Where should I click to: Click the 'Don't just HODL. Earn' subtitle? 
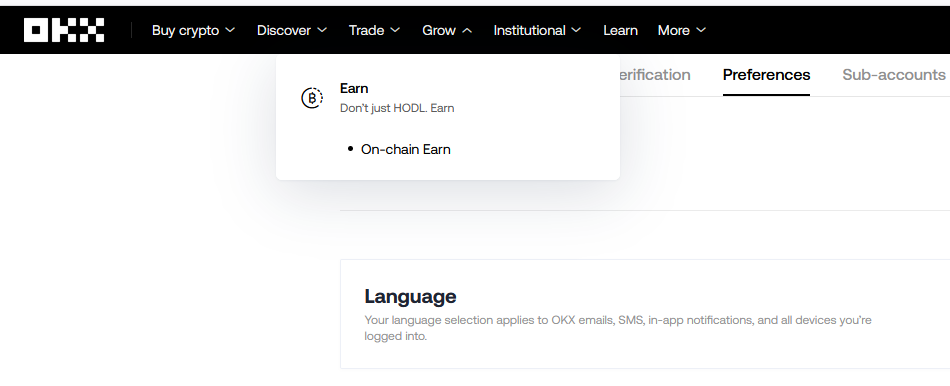pyautogui.click(x=397, y=108)
